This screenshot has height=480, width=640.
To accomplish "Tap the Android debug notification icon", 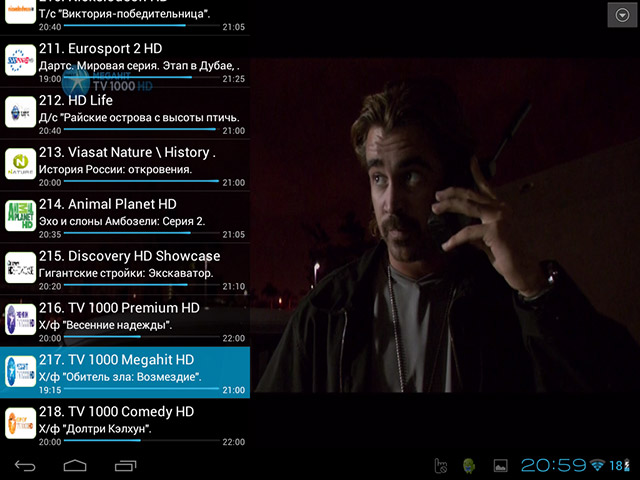I will pos(468,465).
